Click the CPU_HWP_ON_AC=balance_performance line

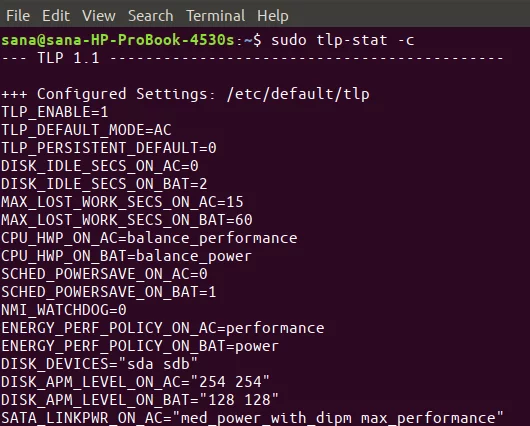click(149, 238)
